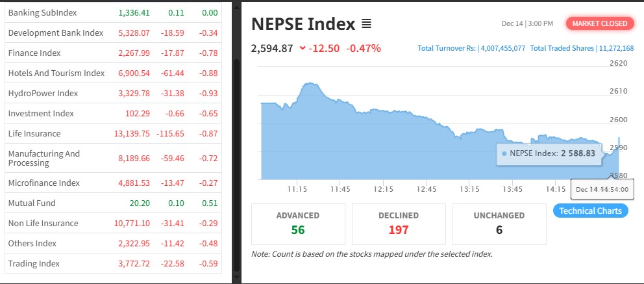
Task: Open Manufacturing And Processing index
Action: coord(44,158)
